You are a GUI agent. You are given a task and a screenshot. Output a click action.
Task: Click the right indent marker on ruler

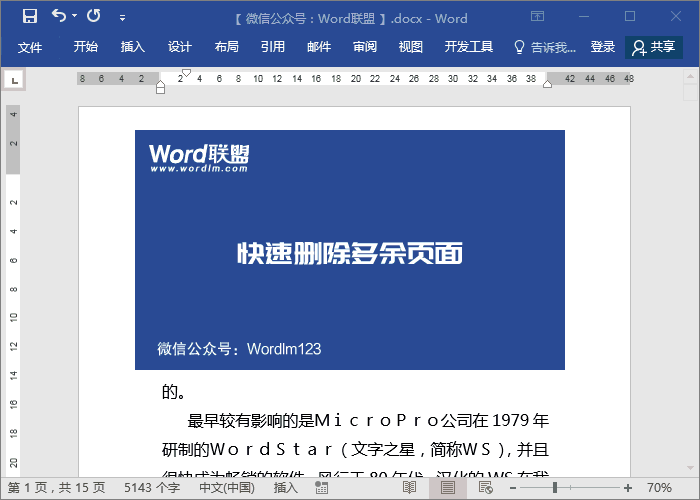(548, 84)
